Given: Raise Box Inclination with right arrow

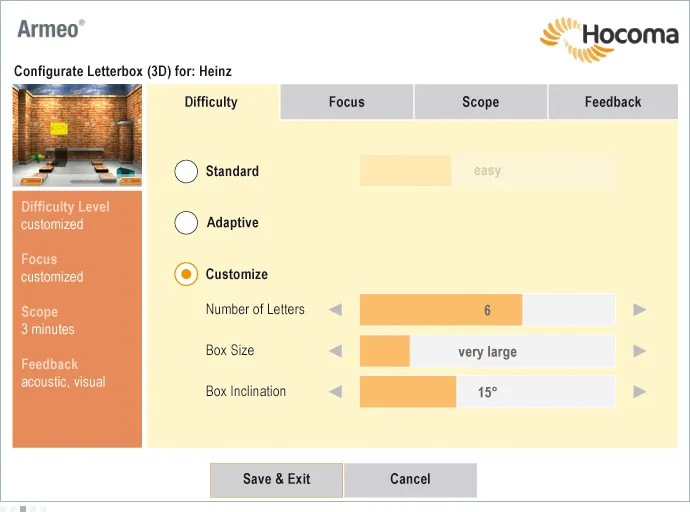Looking at the screenshot, I should pos(639,391).
